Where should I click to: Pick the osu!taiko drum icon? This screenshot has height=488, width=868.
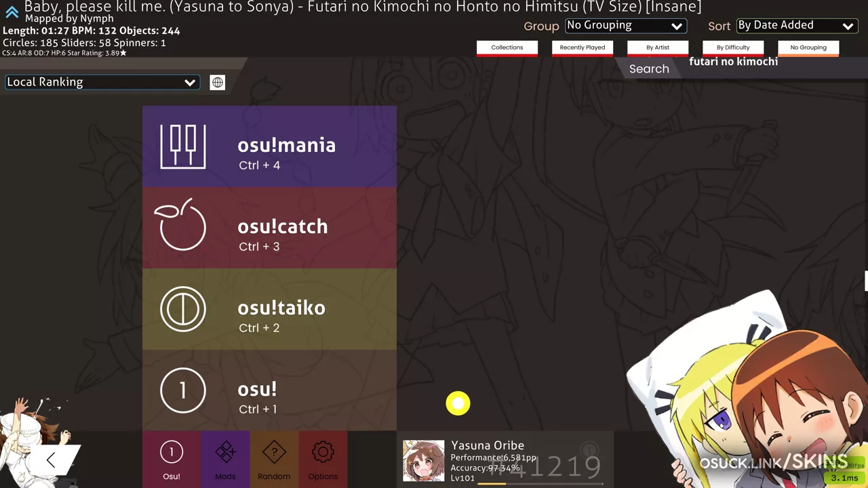(183, 309)
